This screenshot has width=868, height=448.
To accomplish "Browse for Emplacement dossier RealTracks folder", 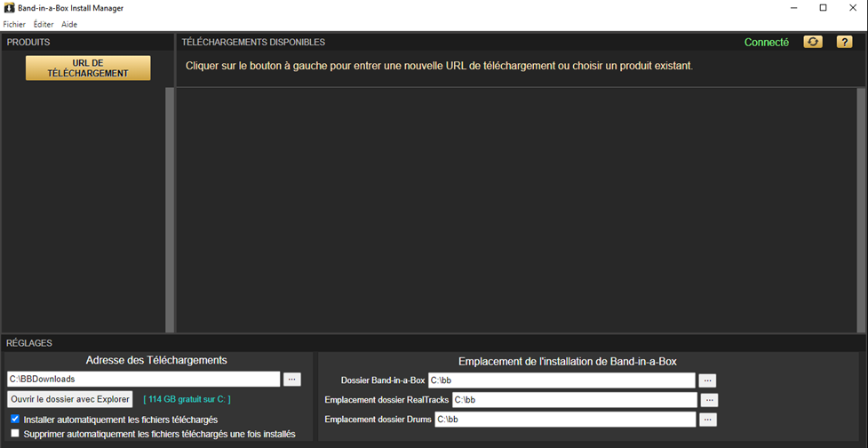I will [x=709, y=400].
